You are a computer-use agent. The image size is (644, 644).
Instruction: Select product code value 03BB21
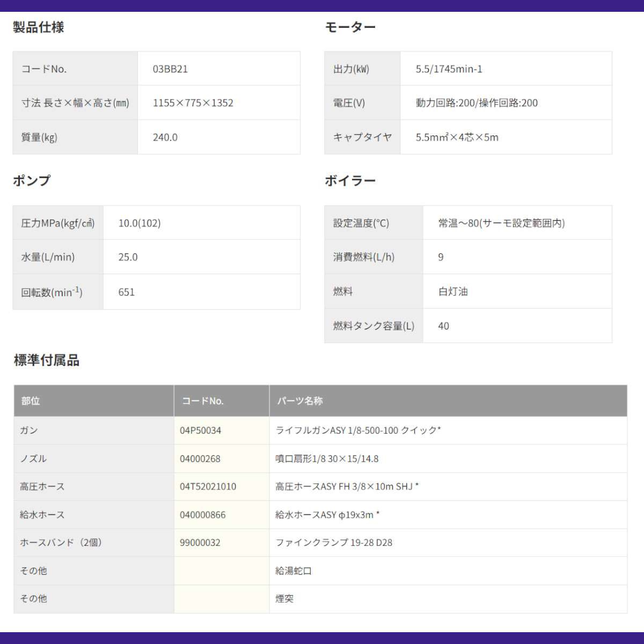170,69
